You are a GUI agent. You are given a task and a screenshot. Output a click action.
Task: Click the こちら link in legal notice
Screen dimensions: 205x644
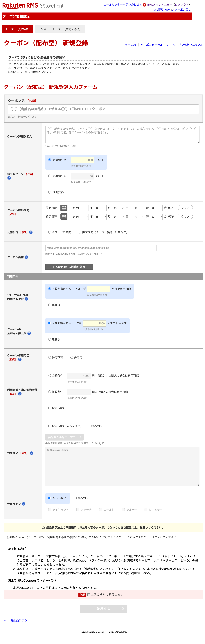tap(21, 72)
